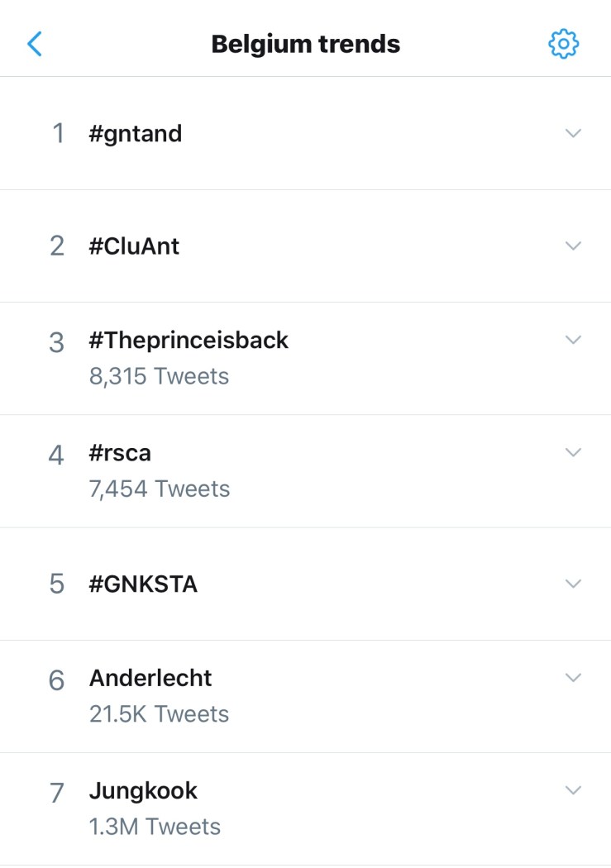611x868 pixels.
Task: Open chevron menu beside #Theprinceisback
Action: [x=573, y=340]
